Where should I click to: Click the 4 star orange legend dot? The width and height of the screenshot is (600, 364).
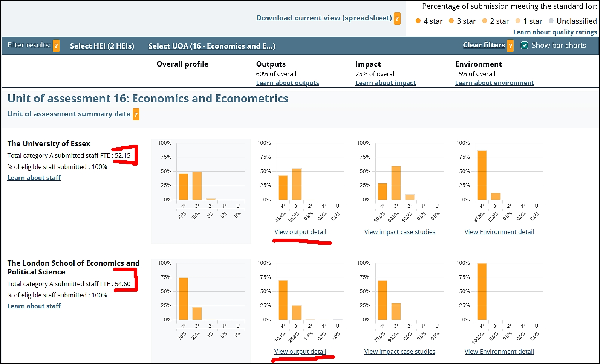pos(418,21)
